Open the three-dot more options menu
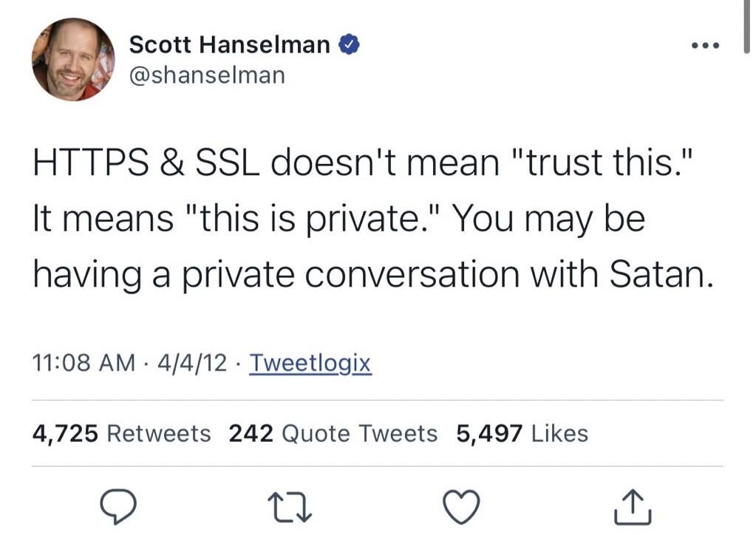This screenshot has height=535, width=756. [705, 46]
